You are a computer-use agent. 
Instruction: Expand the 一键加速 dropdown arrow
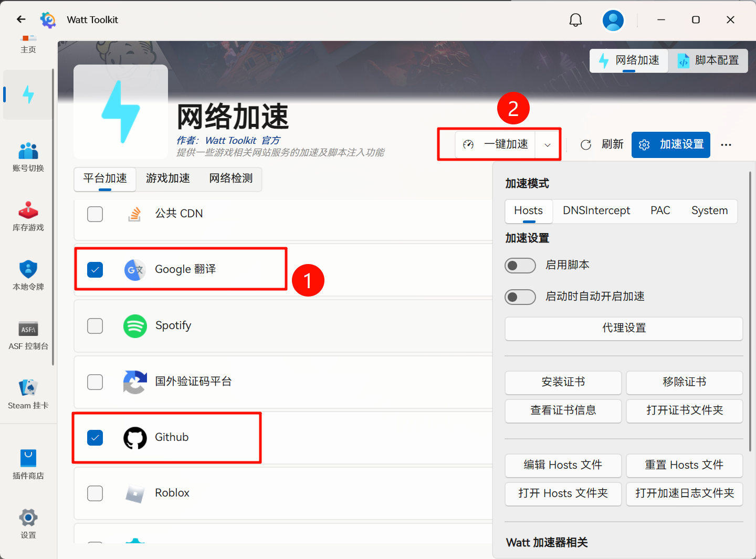coord(548,145)
